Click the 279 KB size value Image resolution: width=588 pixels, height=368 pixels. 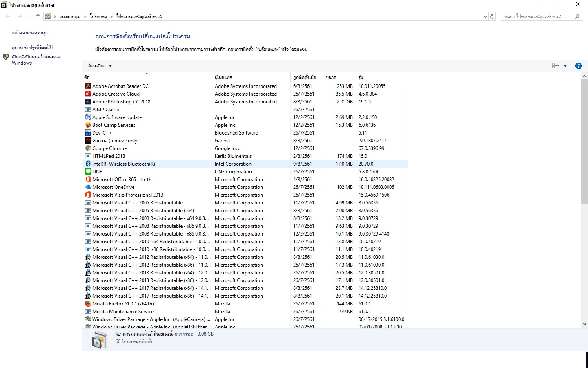pos(345,311)
